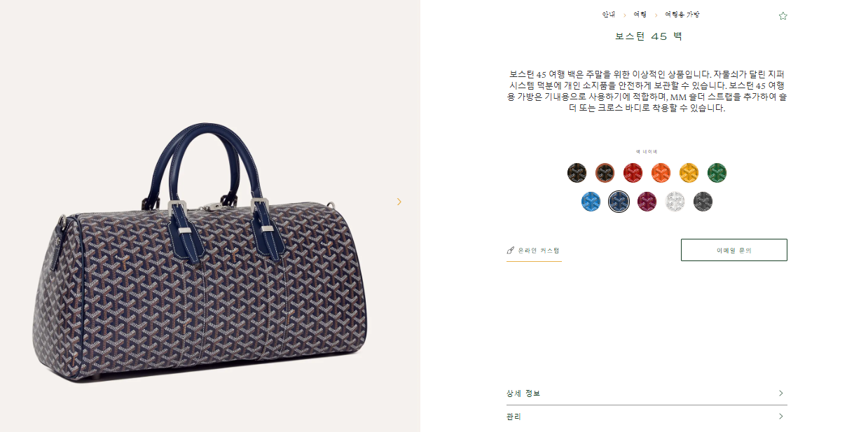Pick the orange color swatch
This screenshot has width=868, height=432.
pyautogui.click(x=661, y=173)
